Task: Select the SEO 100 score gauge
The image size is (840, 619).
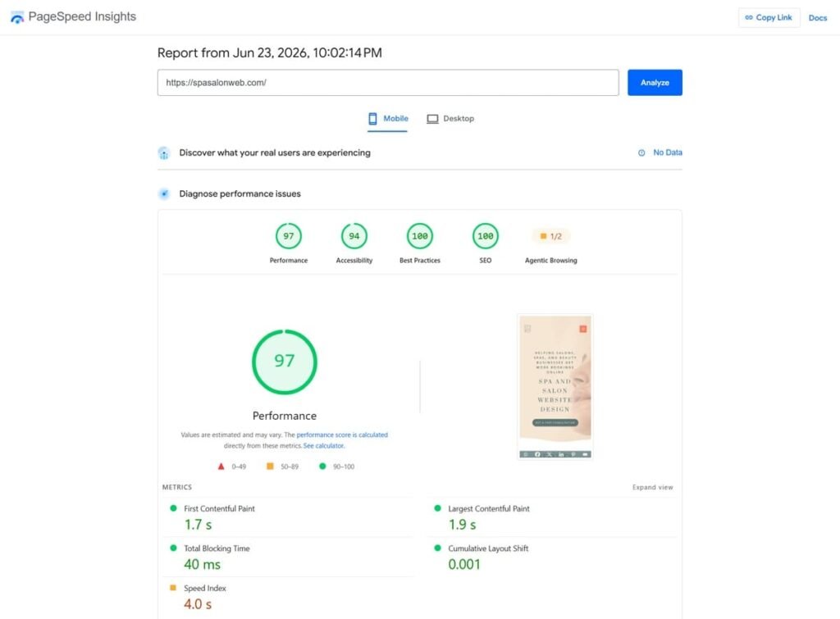Action: [486, 236]
